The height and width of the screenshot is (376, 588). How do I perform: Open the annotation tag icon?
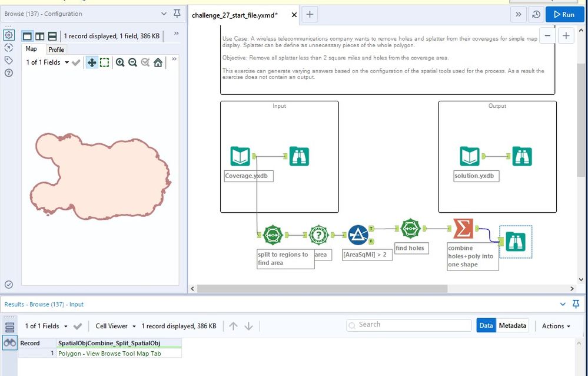[9, 60]
